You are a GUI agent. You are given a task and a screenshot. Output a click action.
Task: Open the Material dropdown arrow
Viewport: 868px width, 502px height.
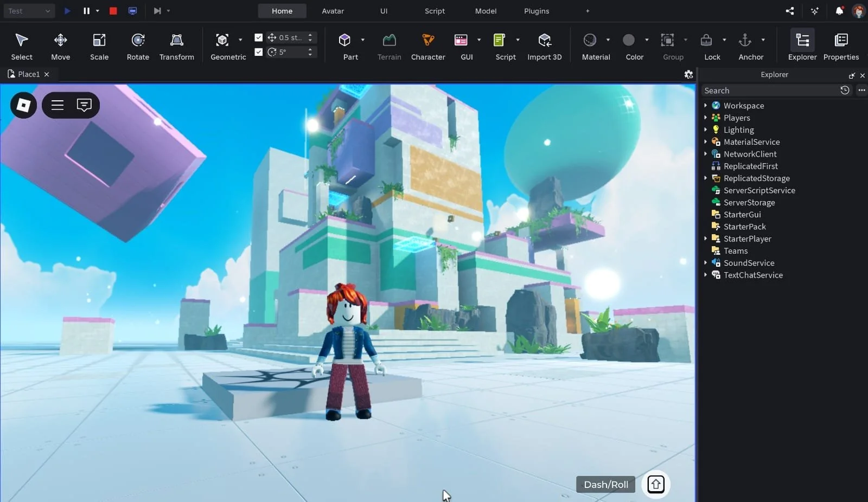coord(608,40)
